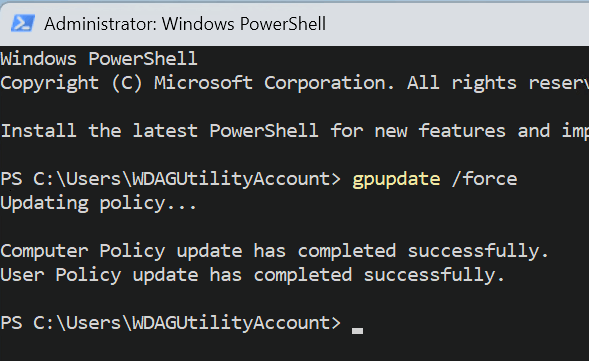
Task: Click the empty title bar area right of title
Action: tap(458, 24)
